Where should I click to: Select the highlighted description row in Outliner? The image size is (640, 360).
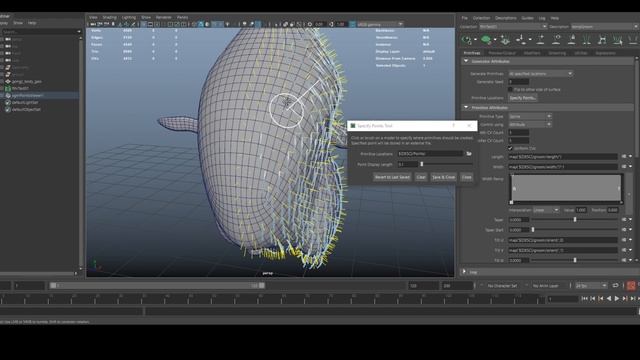point(40,95)
